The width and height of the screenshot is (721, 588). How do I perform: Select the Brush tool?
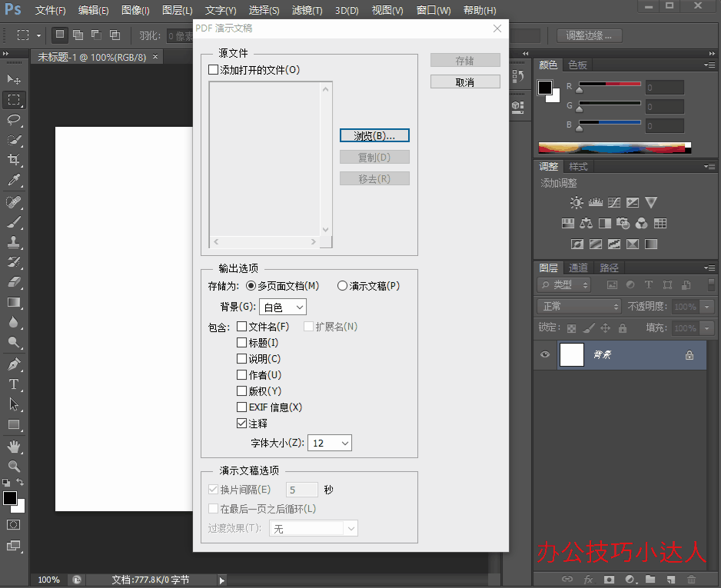(14, 222)
